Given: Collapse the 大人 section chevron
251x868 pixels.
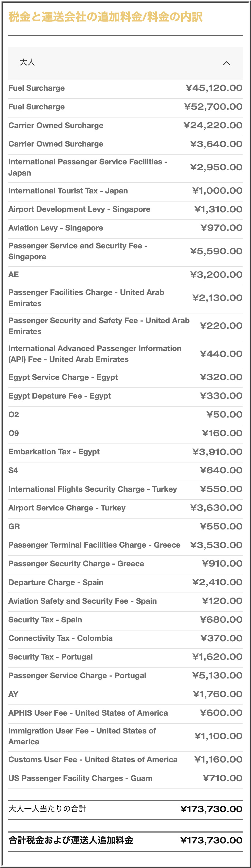Looking at the screenshot, I should point(226,63).
